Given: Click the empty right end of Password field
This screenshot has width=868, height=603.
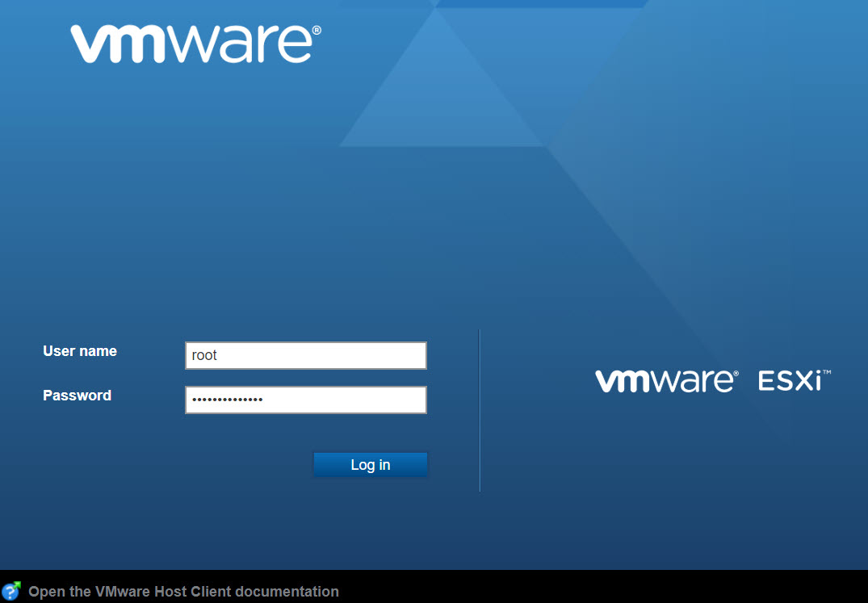Looking at the screenshot, I should (x=404, y=400).
